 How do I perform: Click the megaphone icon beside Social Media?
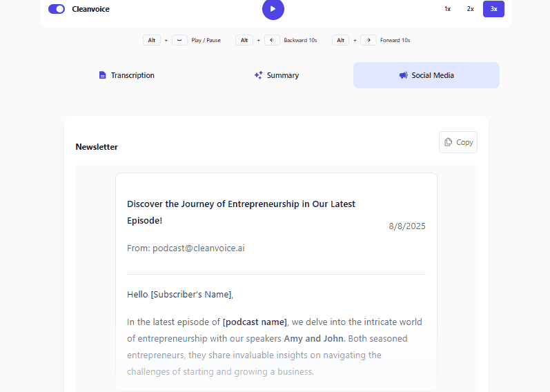click(x=403, y=75)
